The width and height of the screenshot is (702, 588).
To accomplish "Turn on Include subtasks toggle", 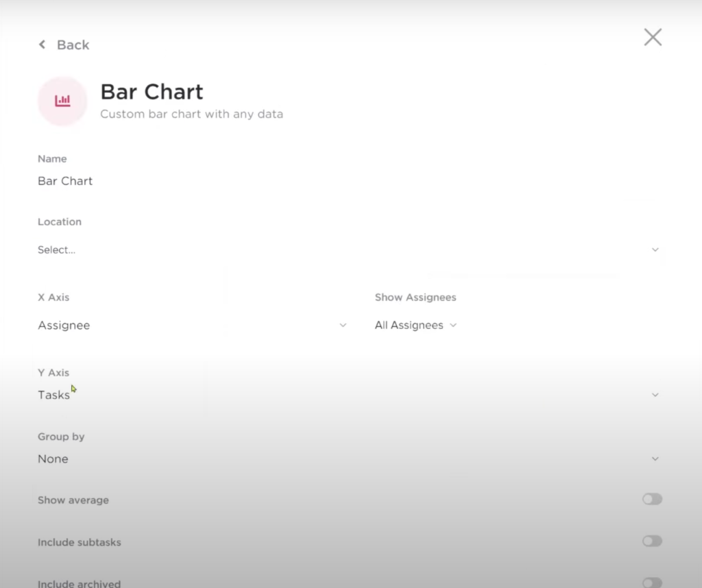I will 653,541.
